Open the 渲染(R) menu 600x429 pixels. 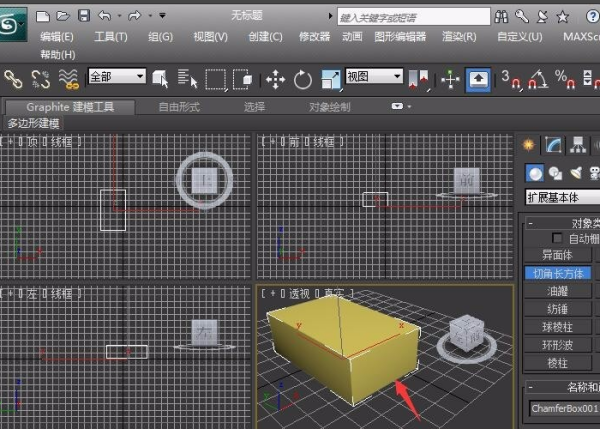pyautogui.click(x=459, y=37)
